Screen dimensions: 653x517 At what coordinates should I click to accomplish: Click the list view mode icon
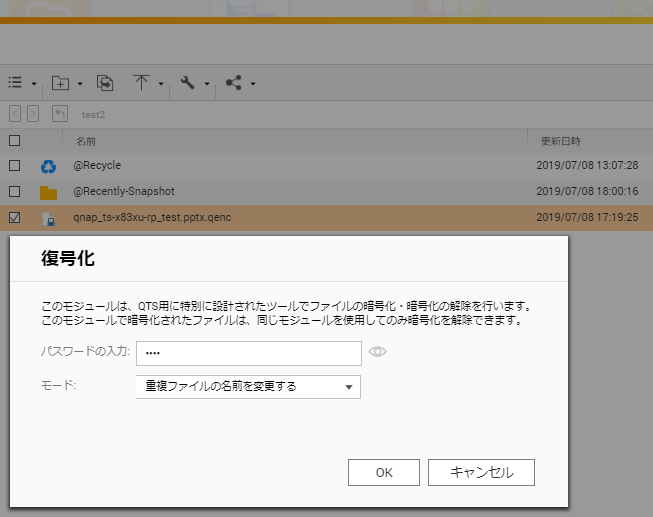click(15, 83)
